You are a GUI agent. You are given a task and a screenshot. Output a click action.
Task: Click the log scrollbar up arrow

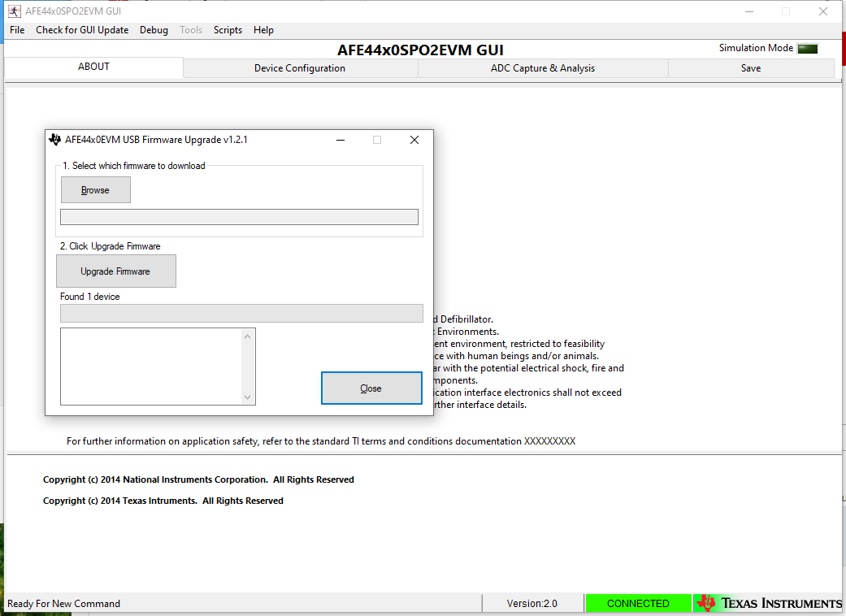(x=248, y=336)
